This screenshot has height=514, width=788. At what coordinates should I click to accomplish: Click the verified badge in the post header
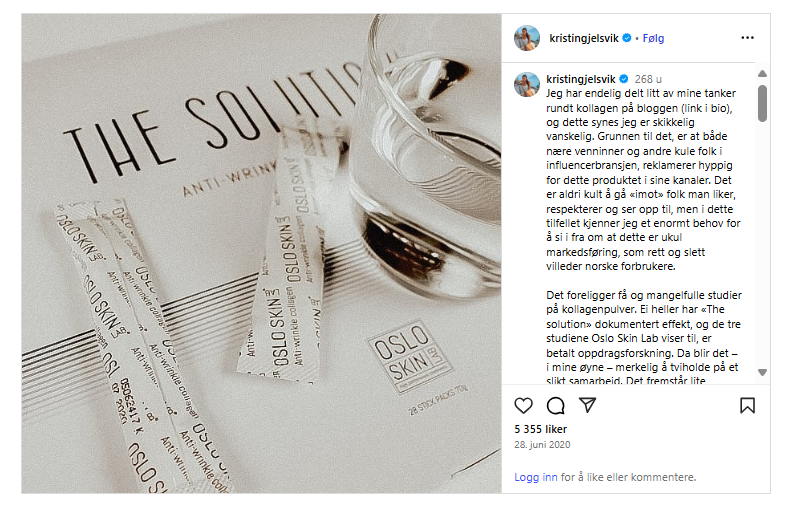coord(627,39)
